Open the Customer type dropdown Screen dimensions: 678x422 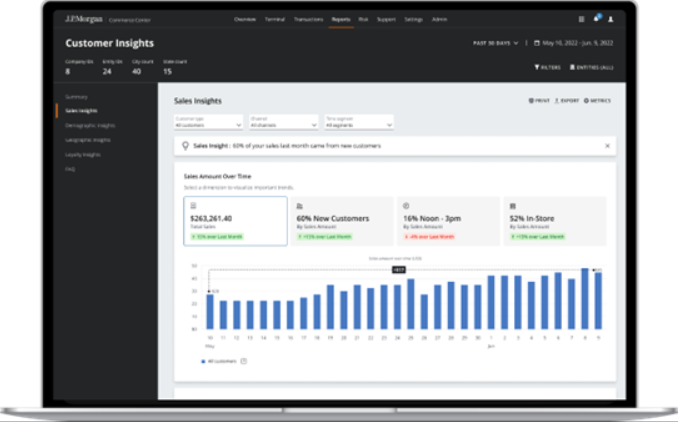(x=208, y=122)
